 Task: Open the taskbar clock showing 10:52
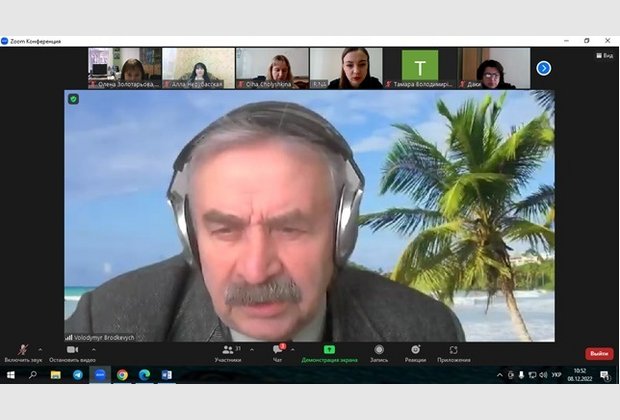579,375
